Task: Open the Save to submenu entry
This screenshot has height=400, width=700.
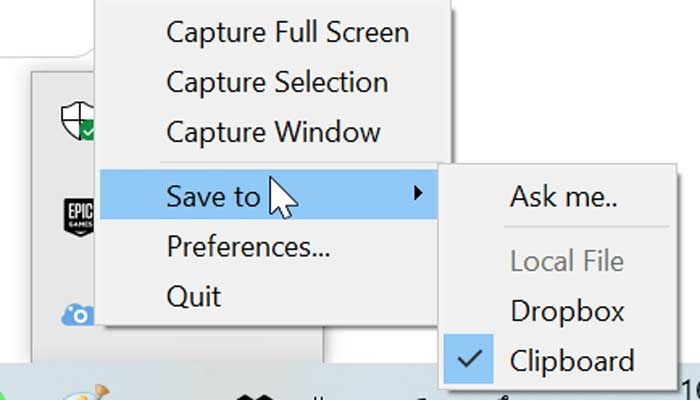Action: click(213, 196)
